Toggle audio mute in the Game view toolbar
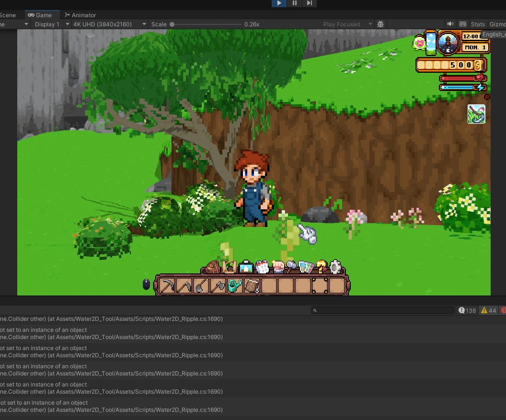This screenshot has height=420, width=506. (x=450, y=24)
